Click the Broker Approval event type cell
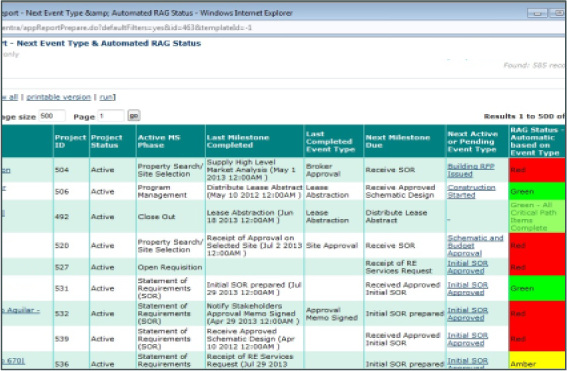567x371 pixels. tap(333, 170)
